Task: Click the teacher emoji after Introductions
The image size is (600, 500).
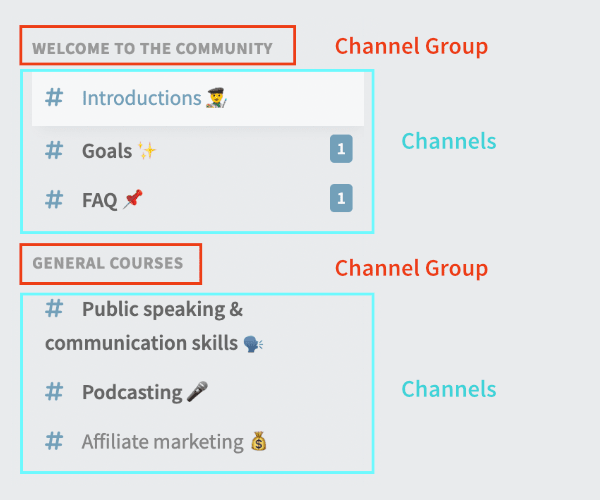Action: click(x=217, y=98)
